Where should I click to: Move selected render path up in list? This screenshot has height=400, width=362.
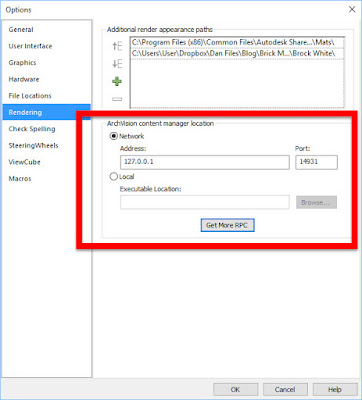[x=117, y=46]
